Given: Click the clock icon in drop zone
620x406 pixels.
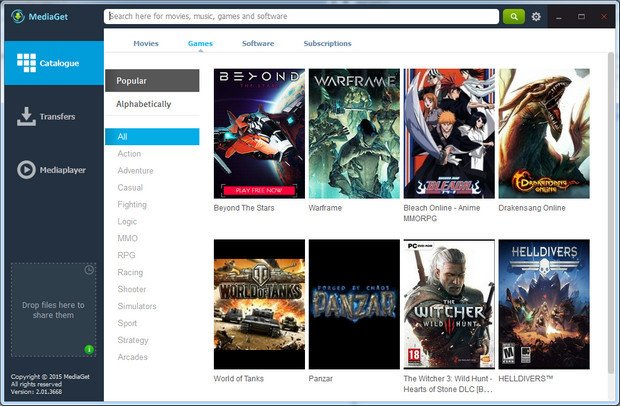Looking at the screenshot, I should point(89,270).
